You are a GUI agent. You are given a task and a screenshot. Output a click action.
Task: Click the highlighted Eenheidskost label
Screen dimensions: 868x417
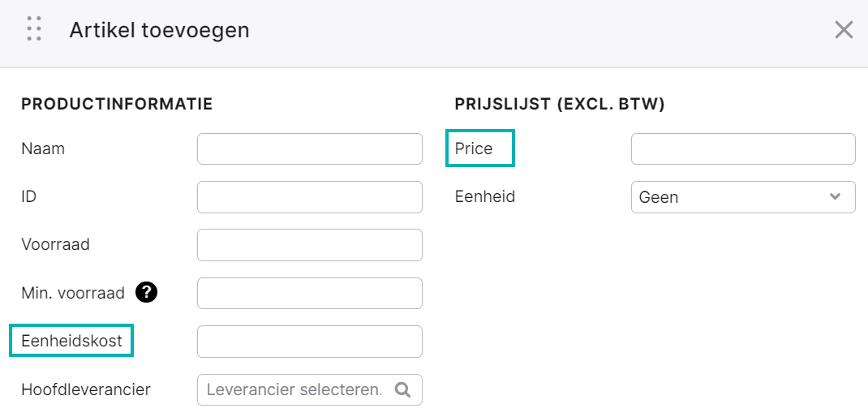point(72,341)
